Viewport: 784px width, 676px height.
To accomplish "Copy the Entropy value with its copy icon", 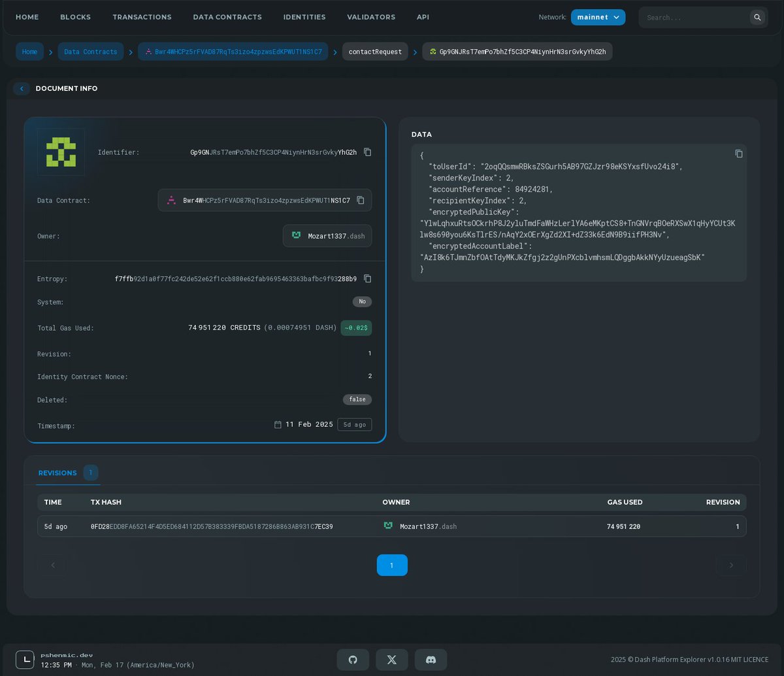I will (367, 279).
